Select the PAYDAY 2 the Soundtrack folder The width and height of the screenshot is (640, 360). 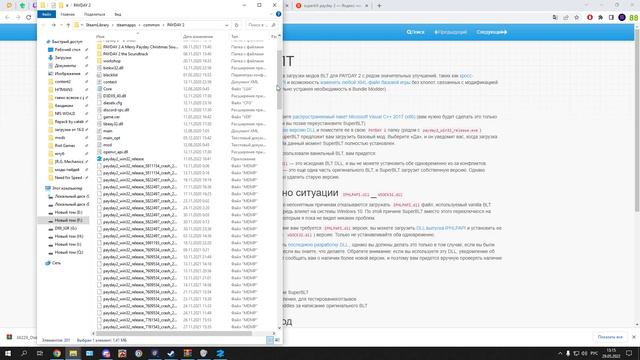pos(126,54)
